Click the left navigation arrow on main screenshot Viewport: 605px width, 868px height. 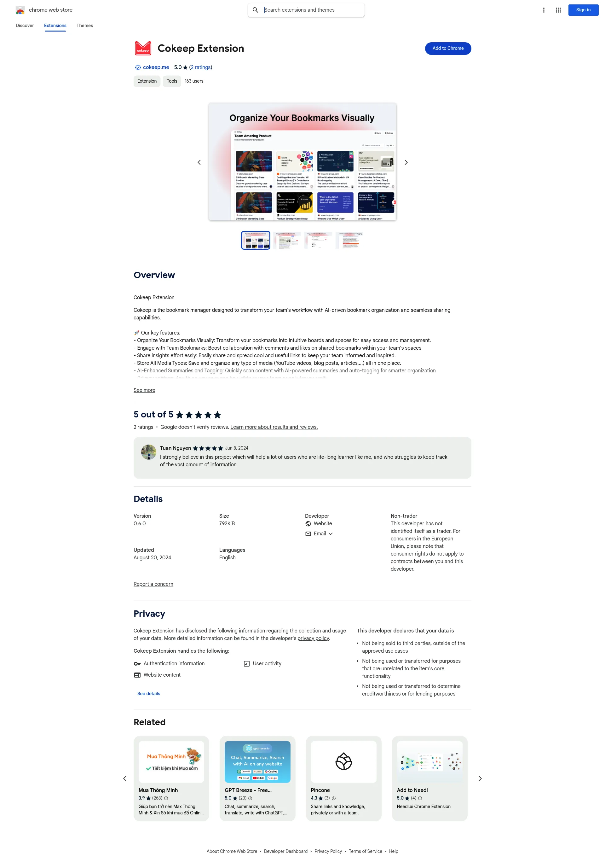[x=199, y=162]
